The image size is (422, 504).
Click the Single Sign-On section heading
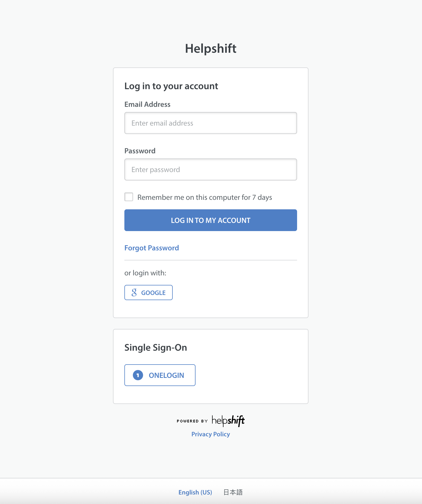156,348
